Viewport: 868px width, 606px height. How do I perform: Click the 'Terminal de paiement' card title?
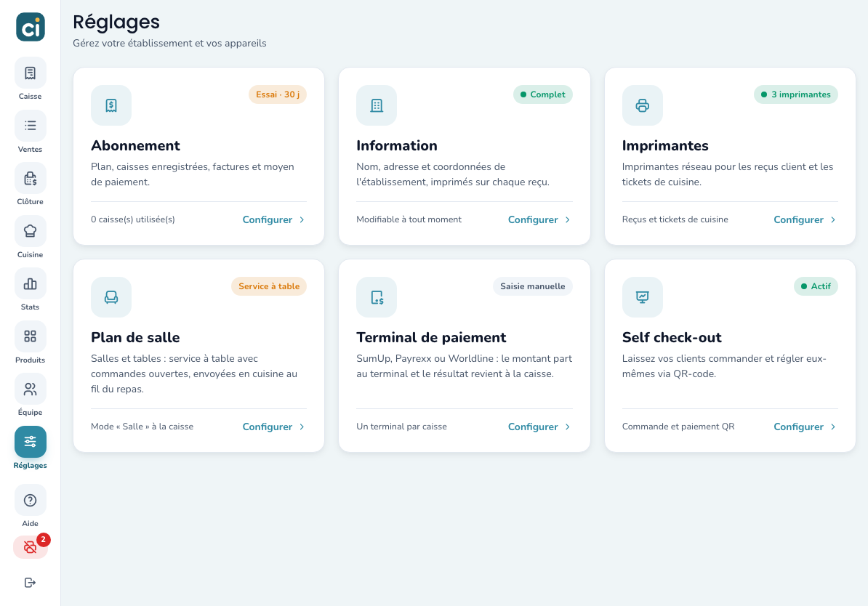pos(431,338)
